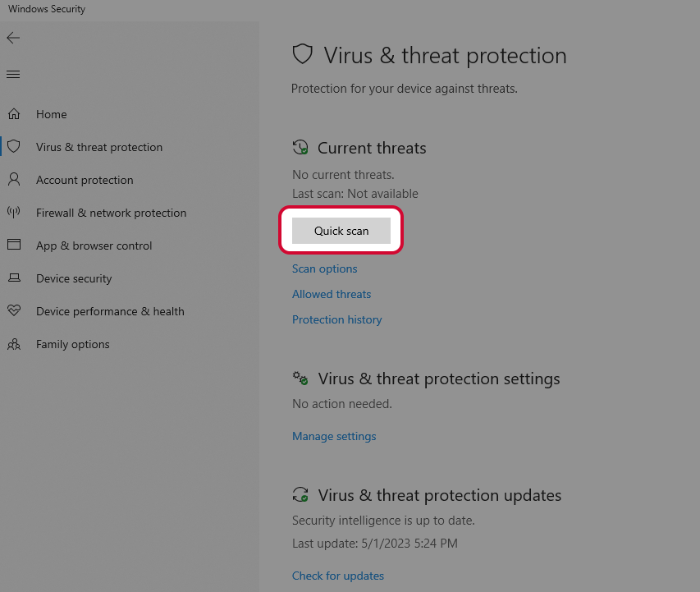
Task: Click the back arrow icon
Action: click(x=13, y=38)
